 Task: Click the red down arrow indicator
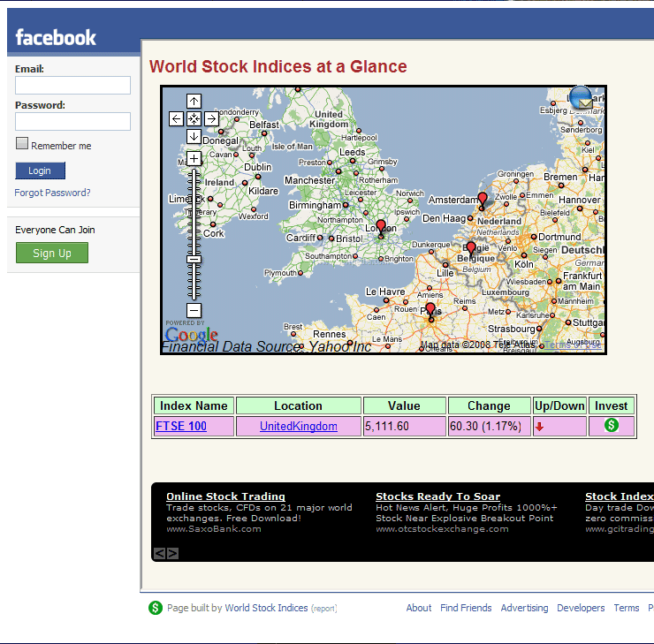[x=539, y=427]
